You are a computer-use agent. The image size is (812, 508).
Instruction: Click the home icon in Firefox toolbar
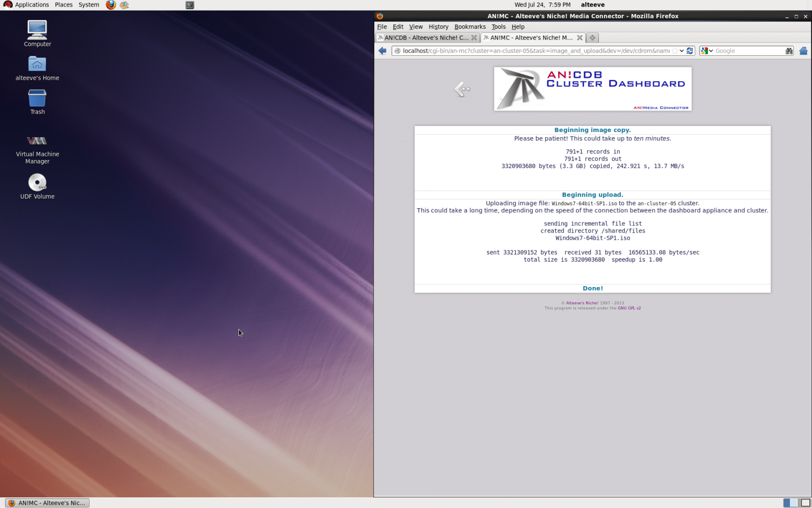click(x=803, y=51)
